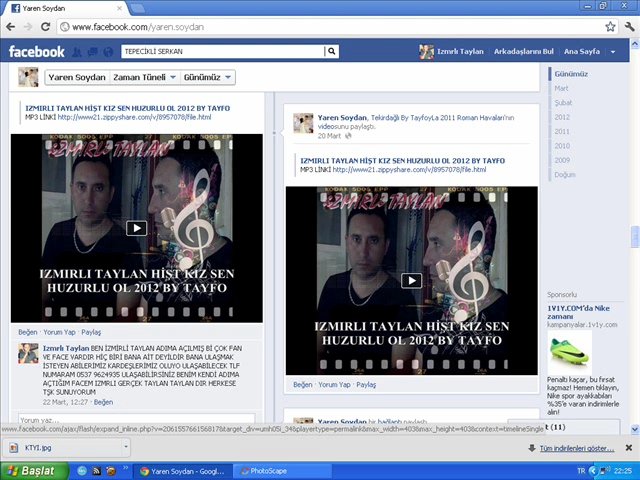Click KTYI.jpg file icon in downloads bar

pos(13,448)
